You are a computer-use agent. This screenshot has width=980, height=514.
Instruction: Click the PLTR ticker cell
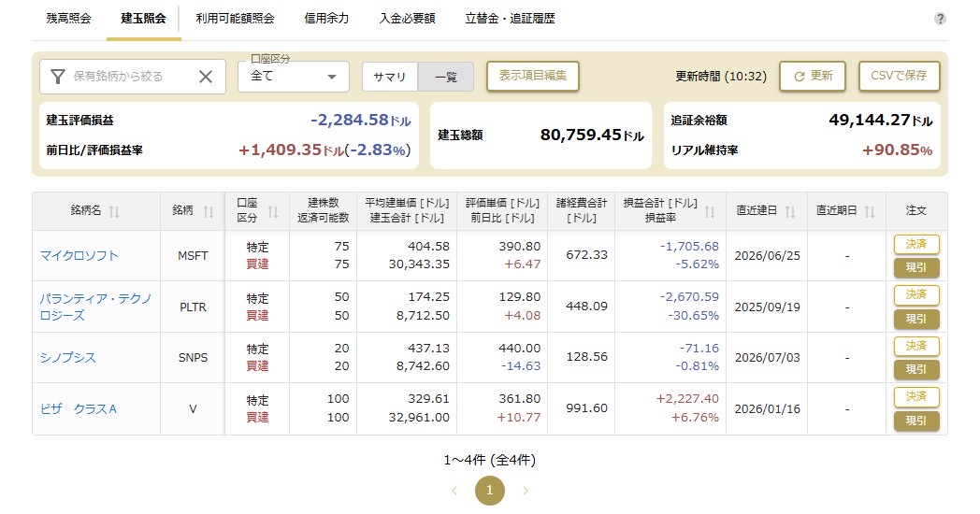(193, 307)
